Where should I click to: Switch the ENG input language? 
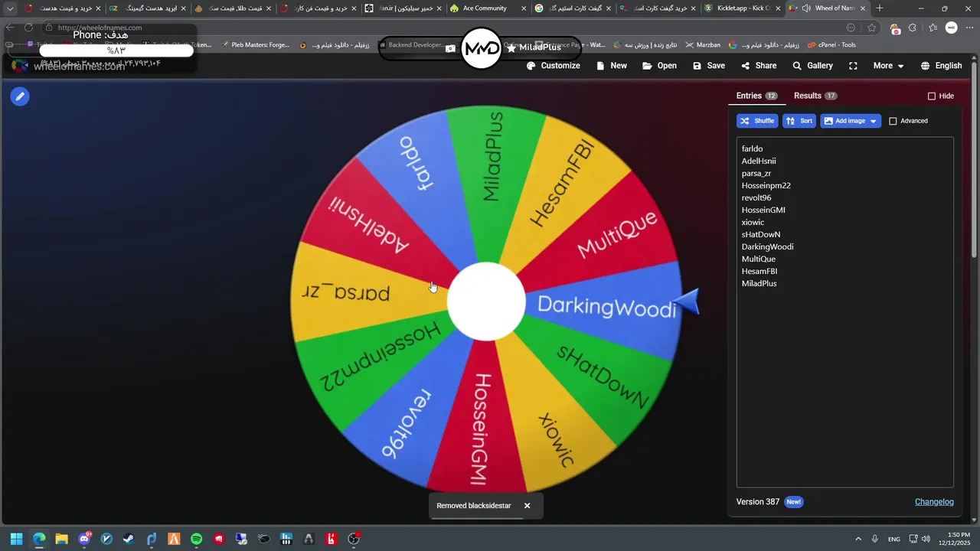click(894, 539)
